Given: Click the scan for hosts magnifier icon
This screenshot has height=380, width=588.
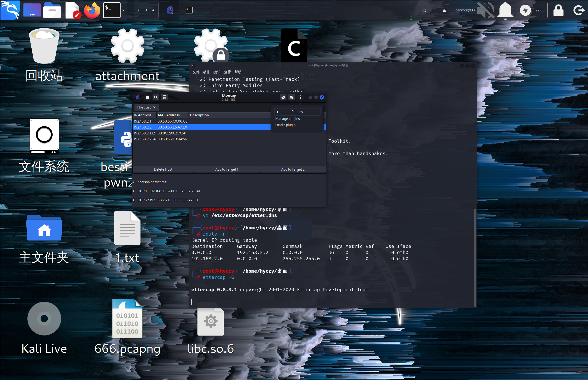Looking at the screenshot, I should pyautogui.click(x=156, y=97).
